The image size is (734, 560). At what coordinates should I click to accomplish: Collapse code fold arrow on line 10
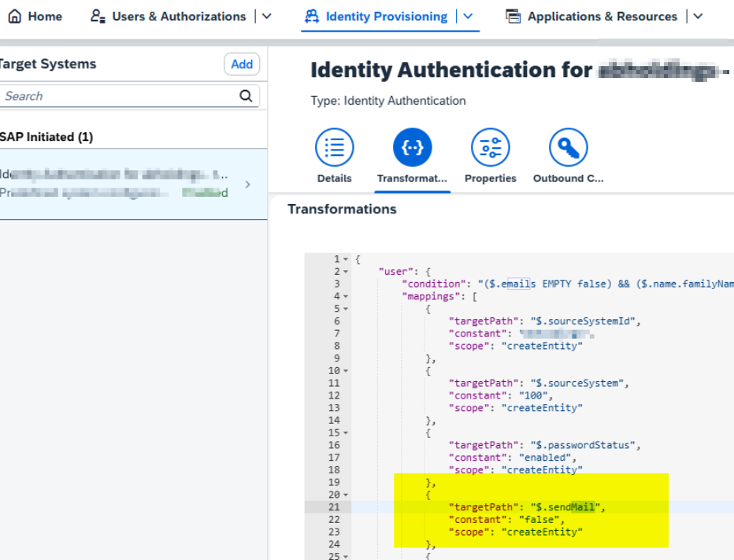tap(346, 371)
